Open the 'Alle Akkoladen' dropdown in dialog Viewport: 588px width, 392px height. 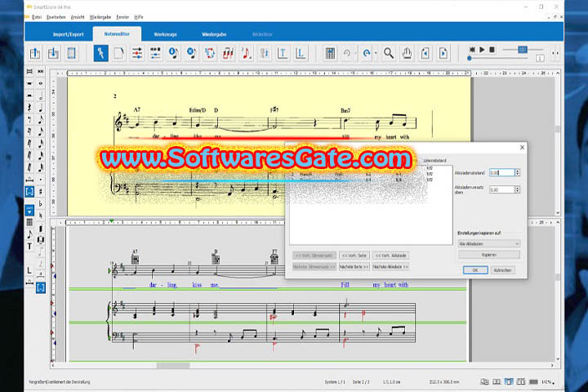click(489, 244)
